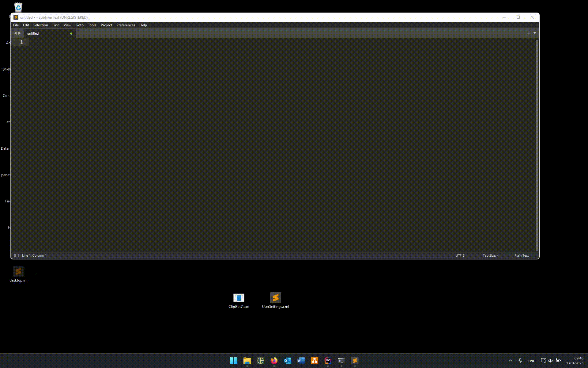Click the Line 1 Column 1 status

[x=34, y=255]
